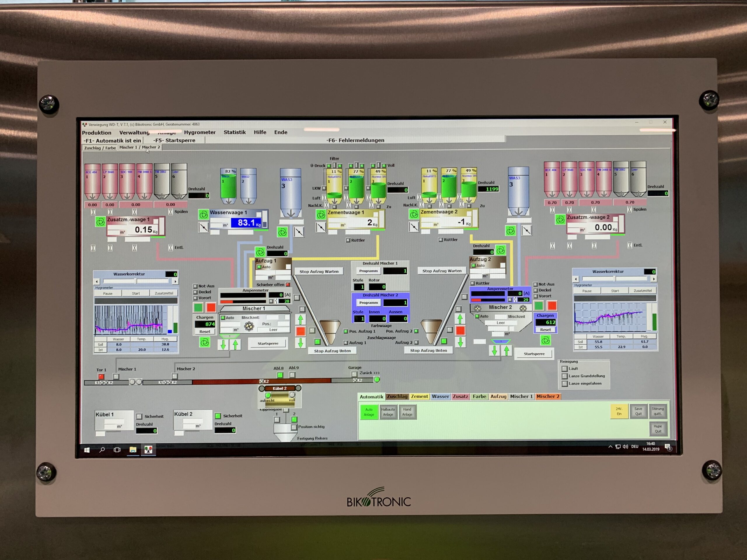This screenshot has height=560, width=747.
Task: Click the green swirl icon beside Zementwaage 1
Action: [321, 214]
